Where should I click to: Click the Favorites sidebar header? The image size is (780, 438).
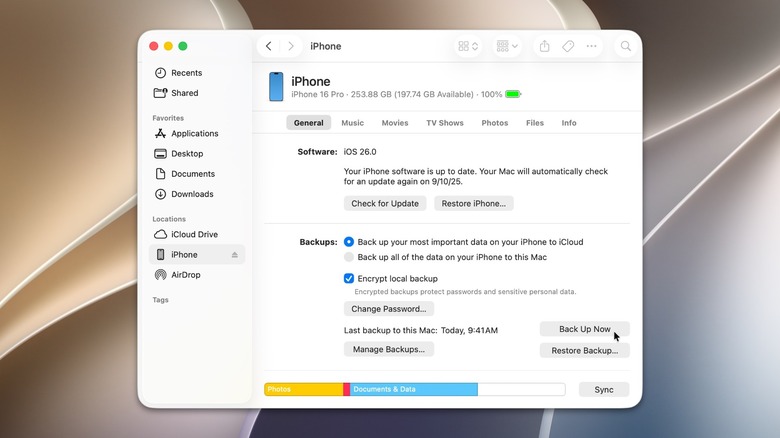[x=168, y=118]
